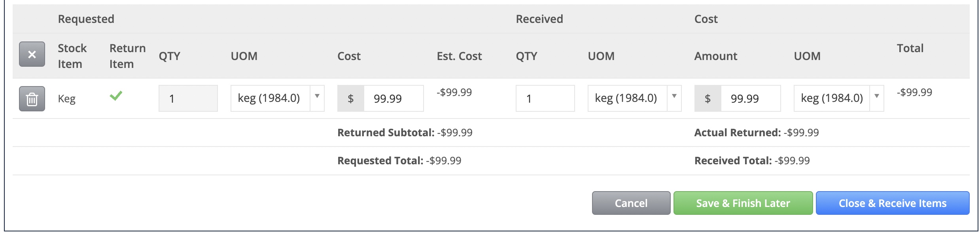The image size is (980, 233).
Task: Click the dollar sign beside Cost Amount
Action: (x=708, y=98)
